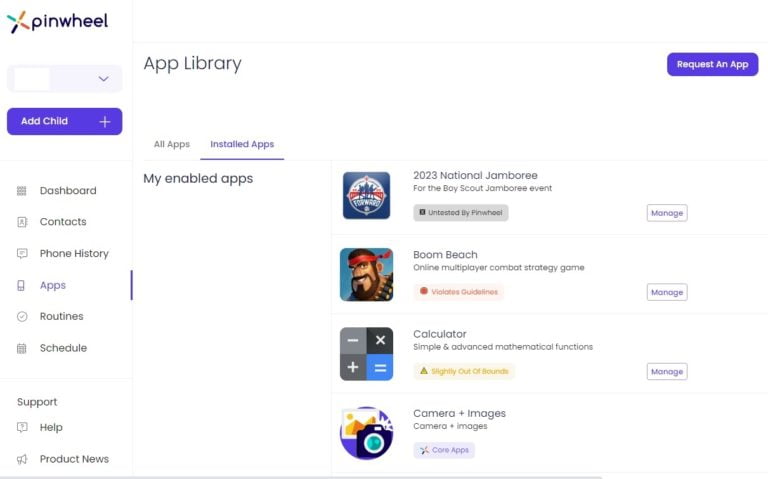Image resolution: width=768 pixels, height=479 pixels.
Task: Click the 2023 National Jamboree title
Action: click(x=475, y=175)
